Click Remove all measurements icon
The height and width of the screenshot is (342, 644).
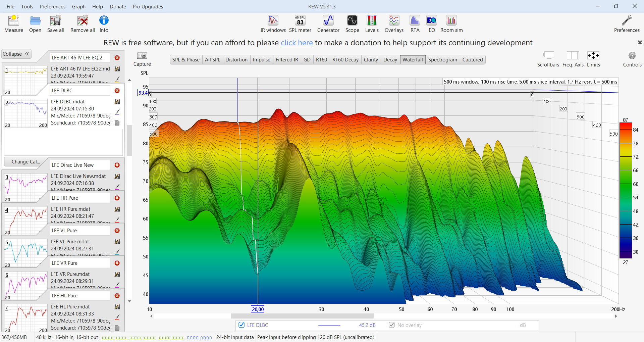click(83, 24)
